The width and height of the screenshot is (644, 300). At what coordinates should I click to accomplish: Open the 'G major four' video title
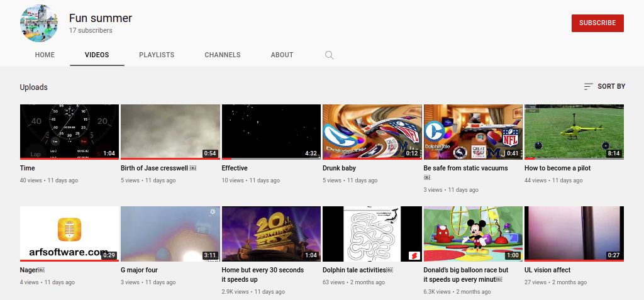tap(139, 270)
